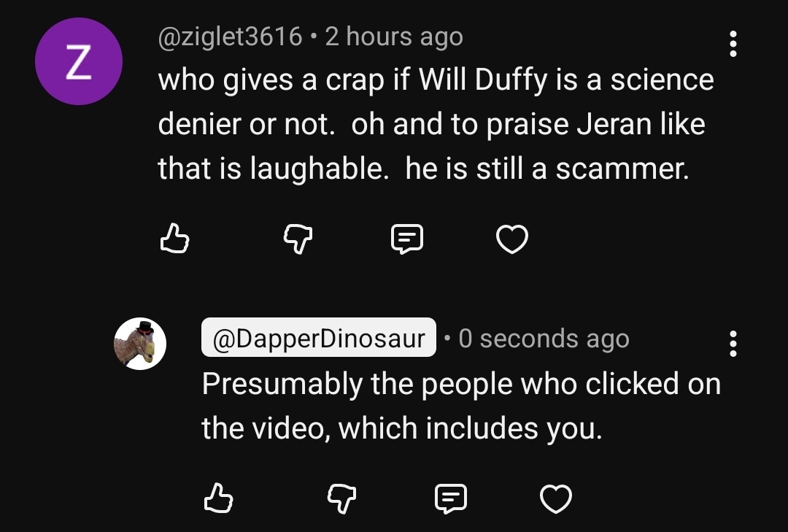Screen dimensions: 788x532
Task: Like the comment by ziglet3616
Action: [174, 239]
